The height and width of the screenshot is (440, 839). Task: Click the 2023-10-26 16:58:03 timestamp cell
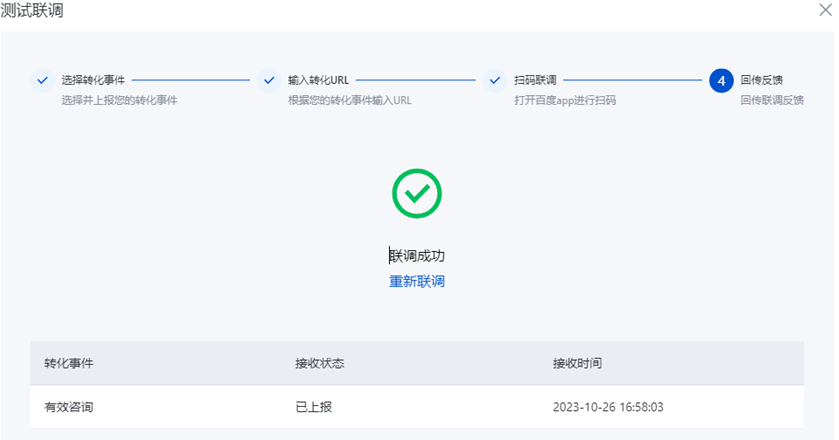(x=608, y=407)
